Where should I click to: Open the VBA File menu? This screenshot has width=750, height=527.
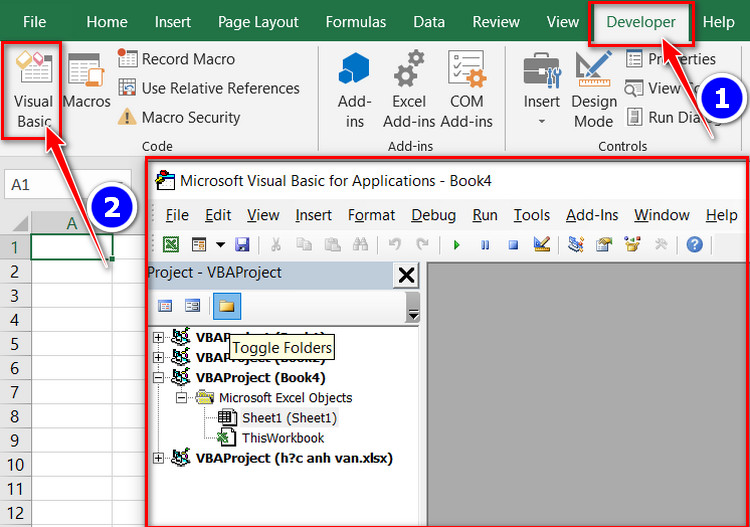(176, 215)
